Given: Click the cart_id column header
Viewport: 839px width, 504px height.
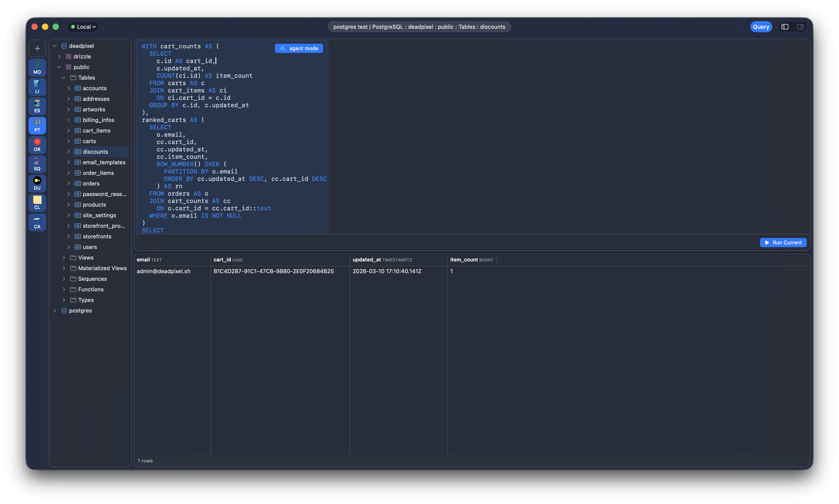Looking at the screenshot, I should point(280,259).
